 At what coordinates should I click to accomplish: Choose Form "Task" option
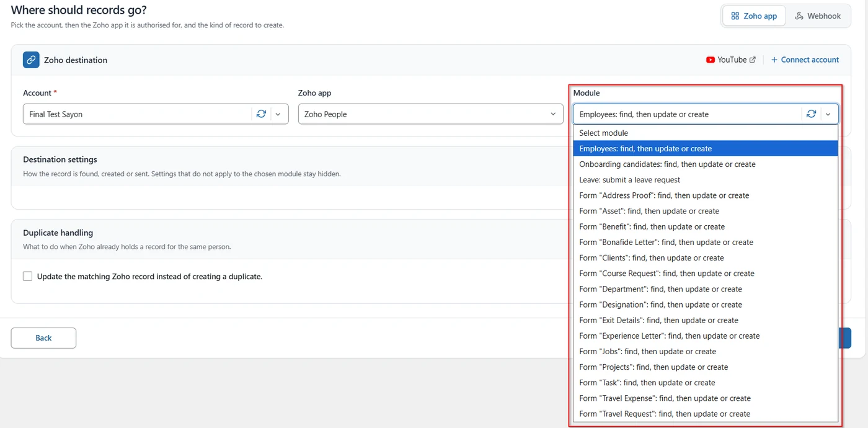706,383
